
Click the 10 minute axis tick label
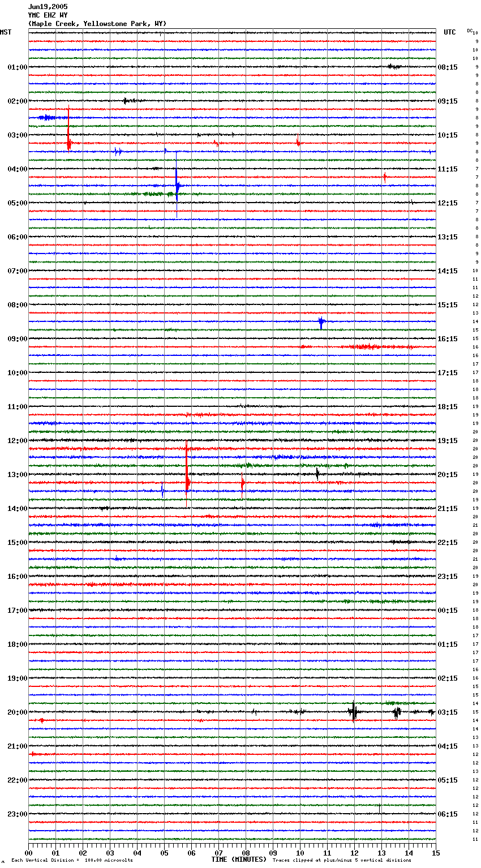[300, 853]
